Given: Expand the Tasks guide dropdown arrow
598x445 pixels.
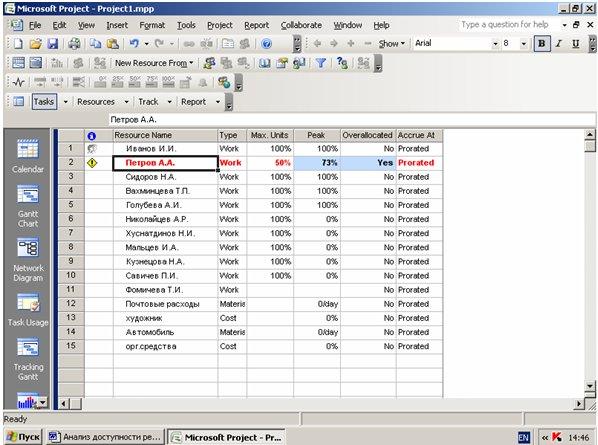Looking at the screenshot, I should pyautogui.click(x=65, y=102).
